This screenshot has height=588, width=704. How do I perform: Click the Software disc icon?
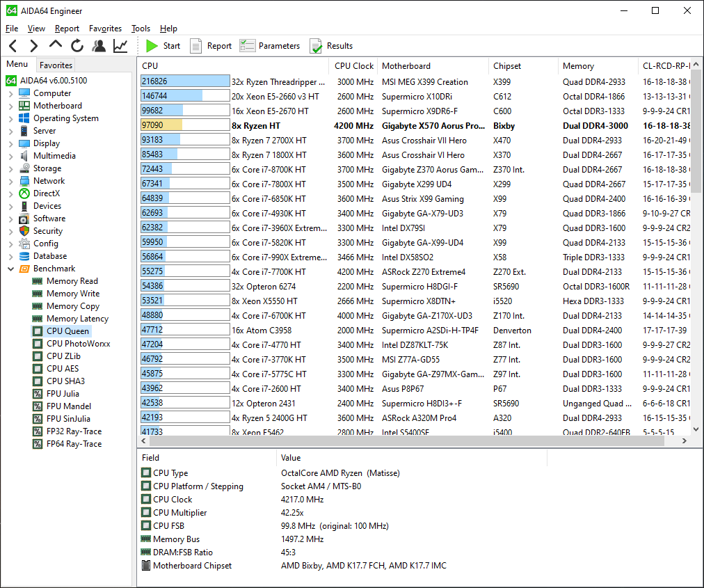(24, 218)
